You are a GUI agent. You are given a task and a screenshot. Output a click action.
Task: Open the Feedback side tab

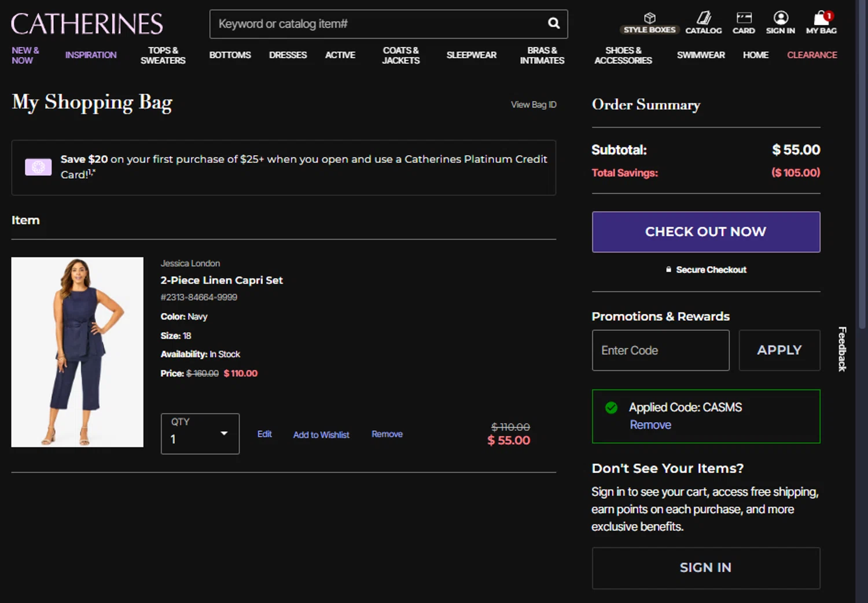click(843, 349)
